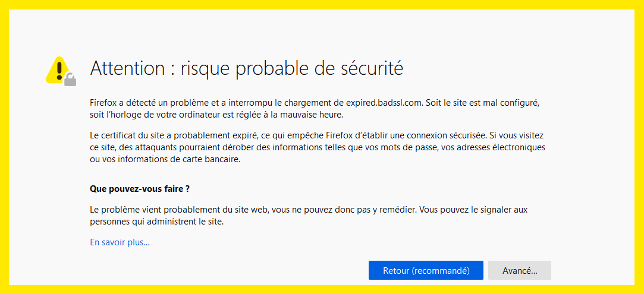The image size is (644, 294).
Task: Open the En savoir plus… link
Action: pyautogui.click(x=120, y=242)
